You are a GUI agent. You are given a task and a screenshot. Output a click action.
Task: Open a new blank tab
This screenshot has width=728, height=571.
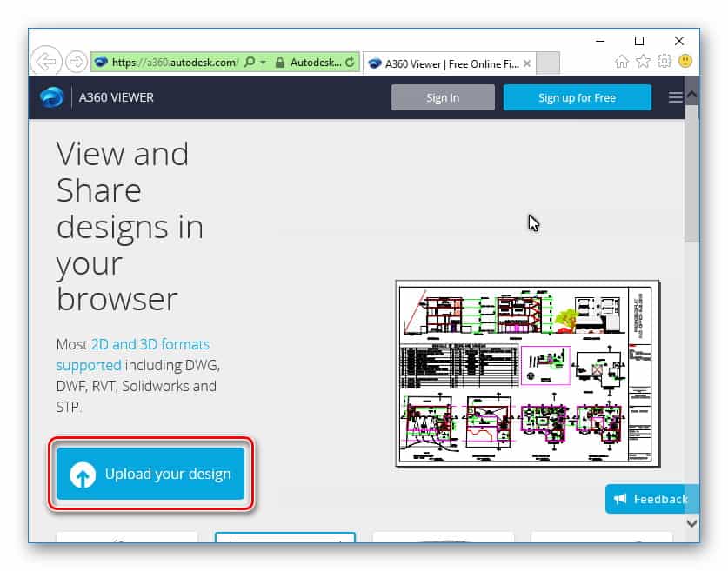point(548,63)
